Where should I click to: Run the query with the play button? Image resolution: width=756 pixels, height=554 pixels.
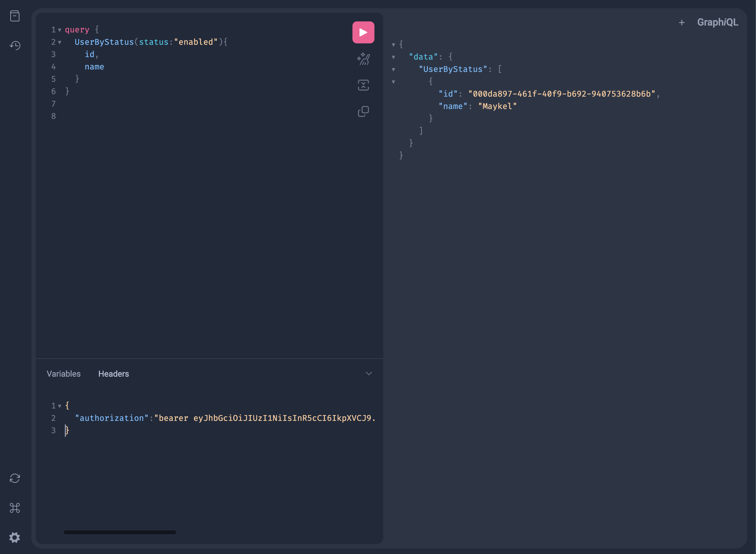click(363, 32)
